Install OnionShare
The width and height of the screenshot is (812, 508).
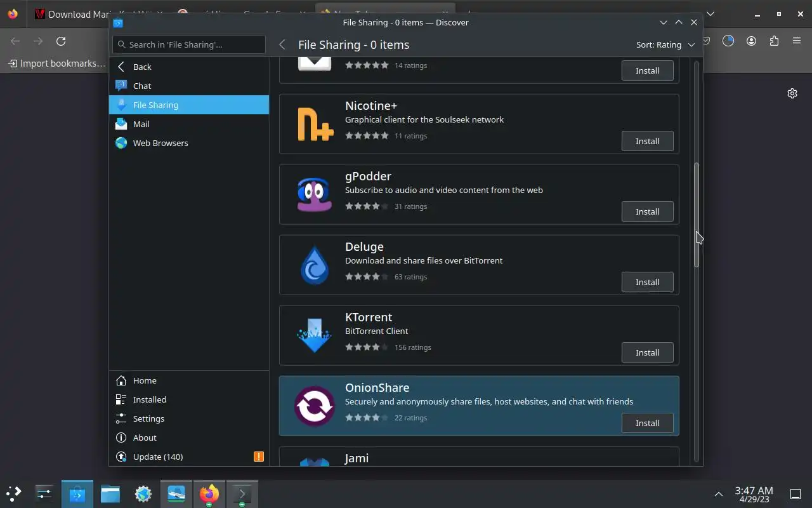tap(647, 423)
